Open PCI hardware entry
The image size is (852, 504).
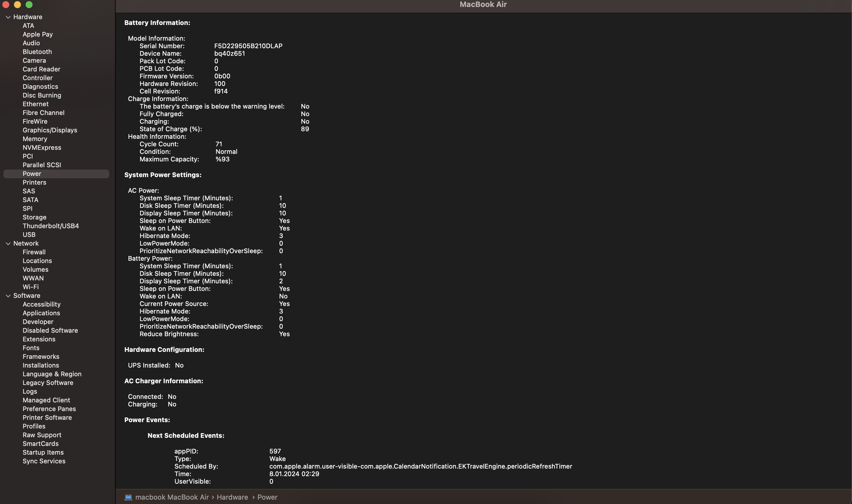(28, 156)
